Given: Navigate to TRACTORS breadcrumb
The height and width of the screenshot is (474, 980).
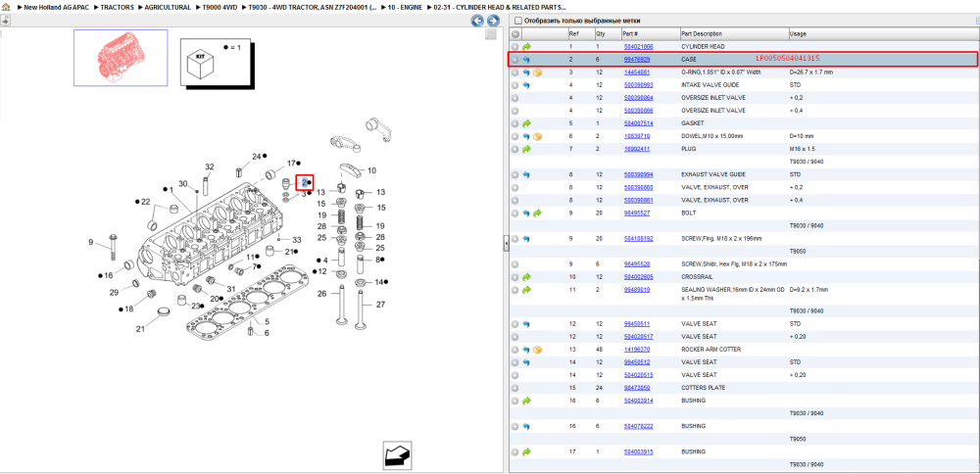Looking at the screenshot, I should pos(117,7).
